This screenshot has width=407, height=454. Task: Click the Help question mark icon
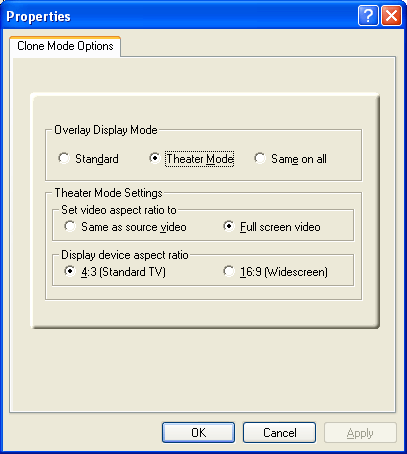368,15
